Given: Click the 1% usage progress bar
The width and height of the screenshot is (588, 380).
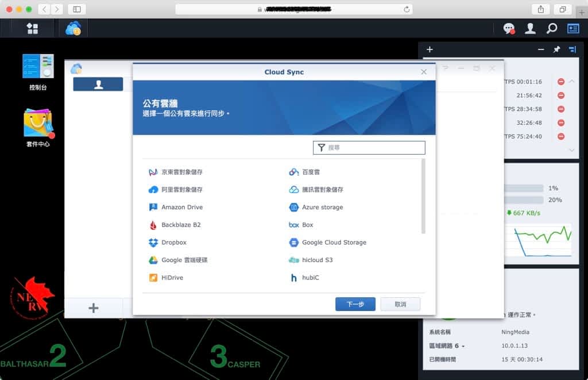Looking at the screenshot, I should click(524, 188).
